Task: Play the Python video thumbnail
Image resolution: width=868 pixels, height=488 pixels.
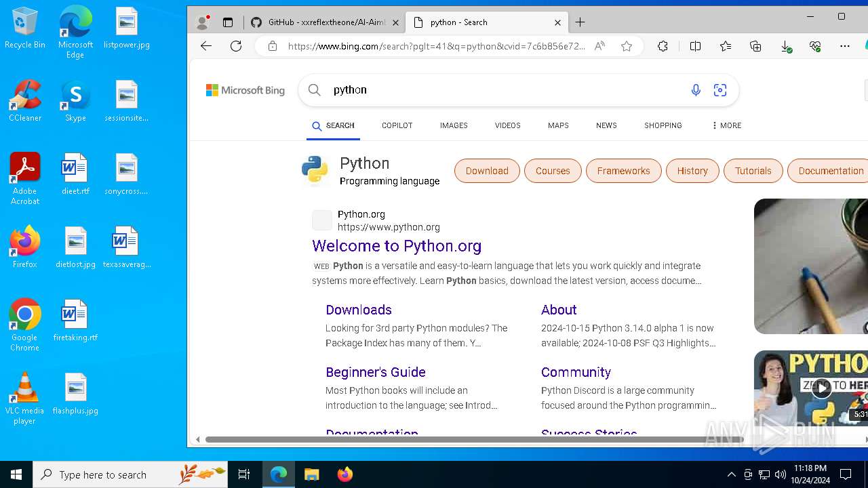Action: pyautogui.click(x=822, y=388)
